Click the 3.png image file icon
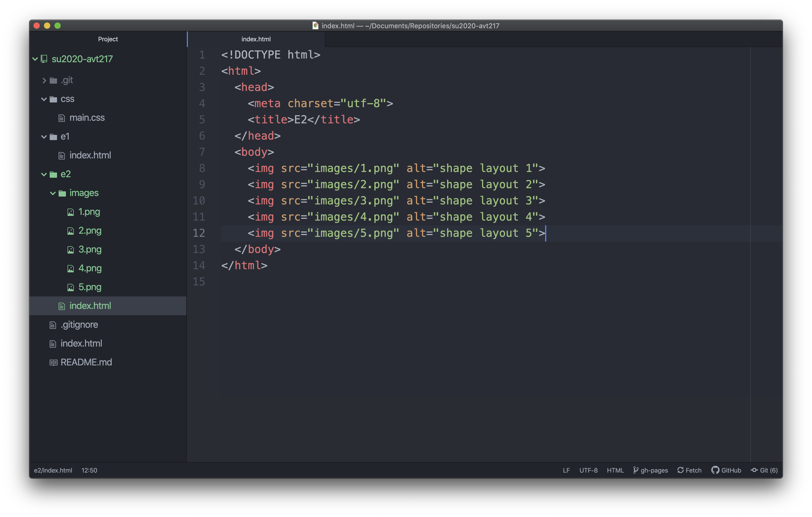Viewport: 812px width, 517px height. 70,250
